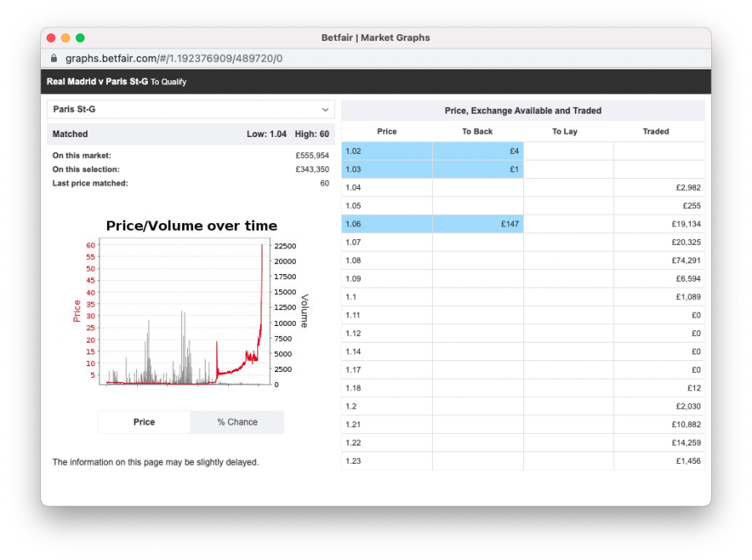Click the High: 60 value
The width and height of the screenshot is (752, 560).
[x=312, y=135]
